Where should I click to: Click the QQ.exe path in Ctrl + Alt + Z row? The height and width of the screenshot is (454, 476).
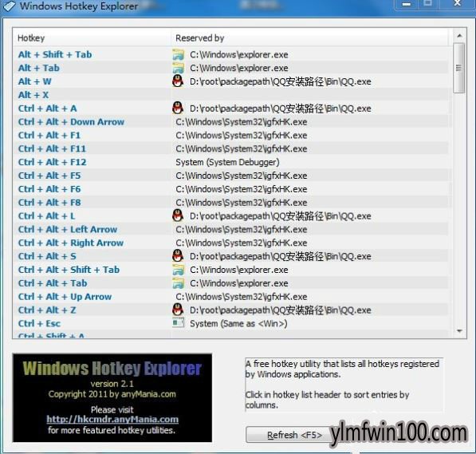(x=281, y=310)
